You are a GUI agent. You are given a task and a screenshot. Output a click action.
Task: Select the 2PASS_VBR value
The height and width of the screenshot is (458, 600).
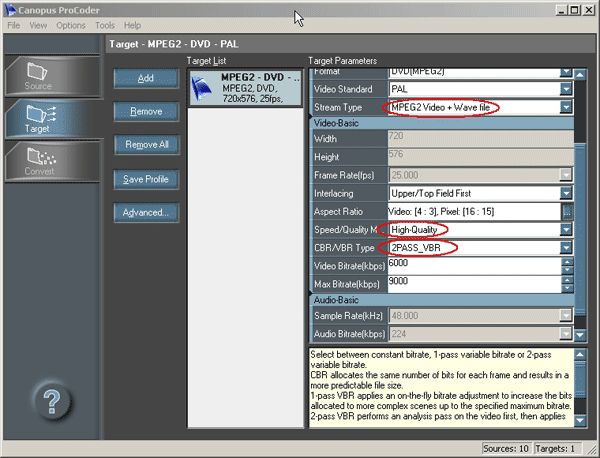point(416,248)
